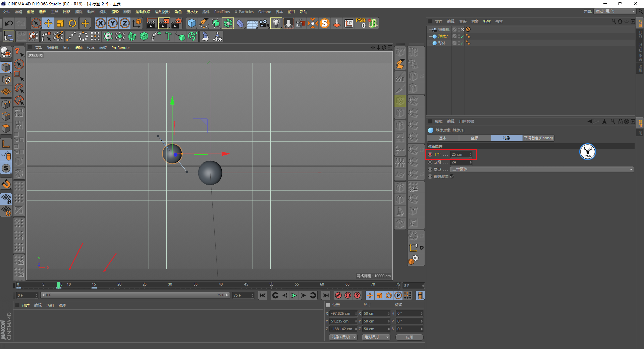Open the Object Manager 标签 menu
The width and height of the screenshot is (644, 349).
coord(487,21)
